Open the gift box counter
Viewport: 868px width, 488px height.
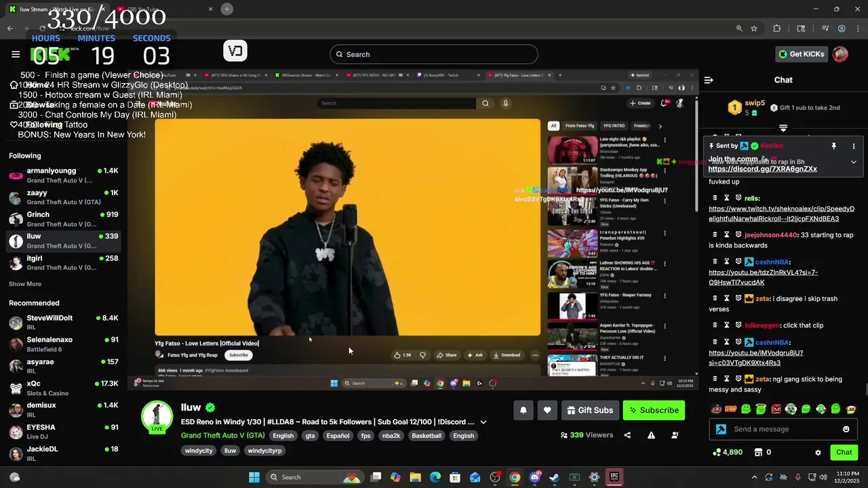(763, 452)
